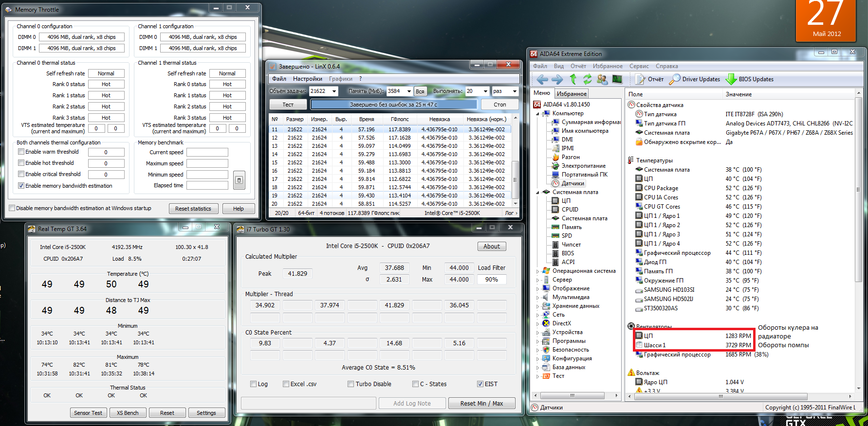Open LinX Настройки menu
868x426 pixels.
tap(308, 79)
